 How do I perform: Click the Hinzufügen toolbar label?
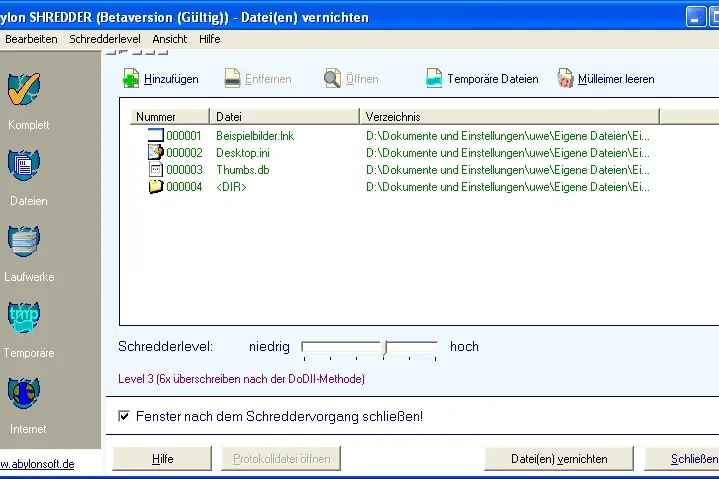171,79
